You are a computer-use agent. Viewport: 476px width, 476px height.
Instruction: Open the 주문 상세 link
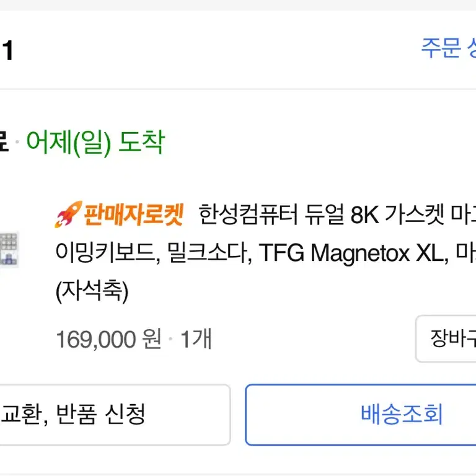click(448, 48)
